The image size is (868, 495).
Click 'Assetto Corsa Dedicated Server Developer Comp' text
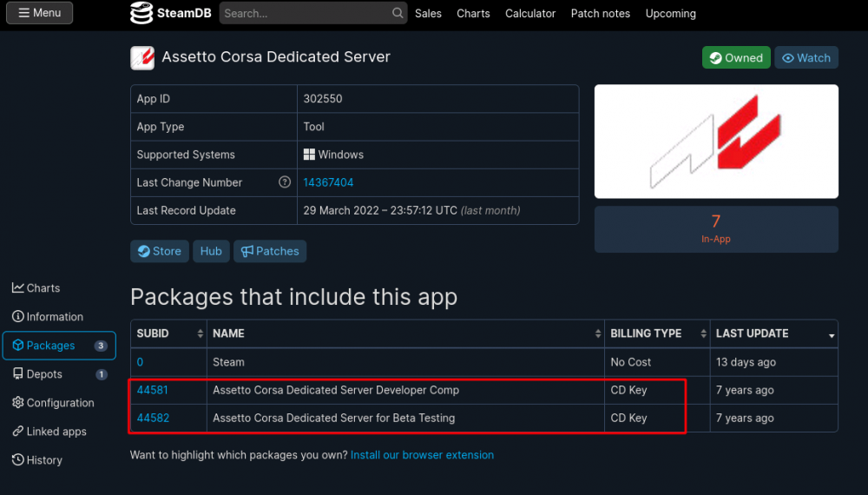click(x=336, y=390)
